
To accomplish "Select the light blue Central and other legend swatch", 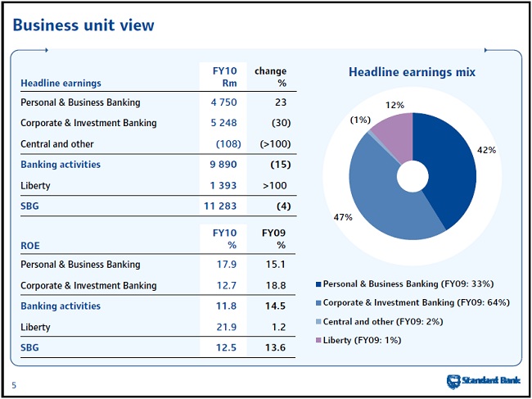I will [318, 322].
